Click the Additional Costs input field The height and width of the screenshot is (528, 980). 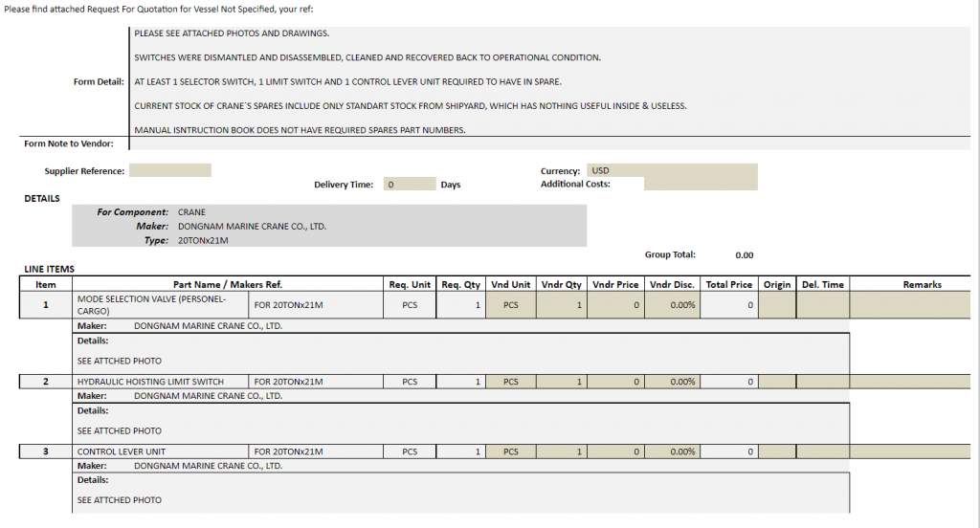pos(700,184)
